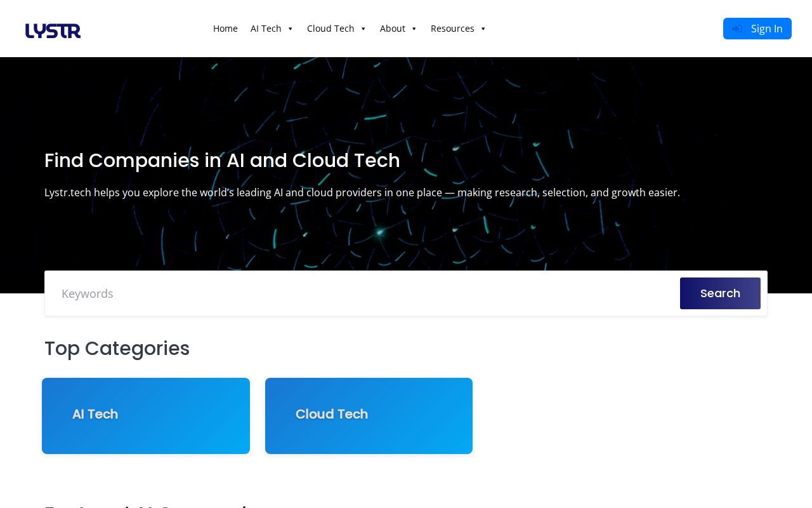Click the sign-in arrow icon
The image size is (812, 508).
pos(737,29)
